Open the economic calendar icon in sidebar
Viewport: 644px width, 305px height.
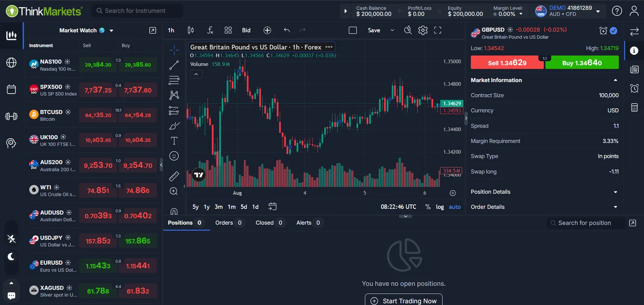click(x=11, y=89)
